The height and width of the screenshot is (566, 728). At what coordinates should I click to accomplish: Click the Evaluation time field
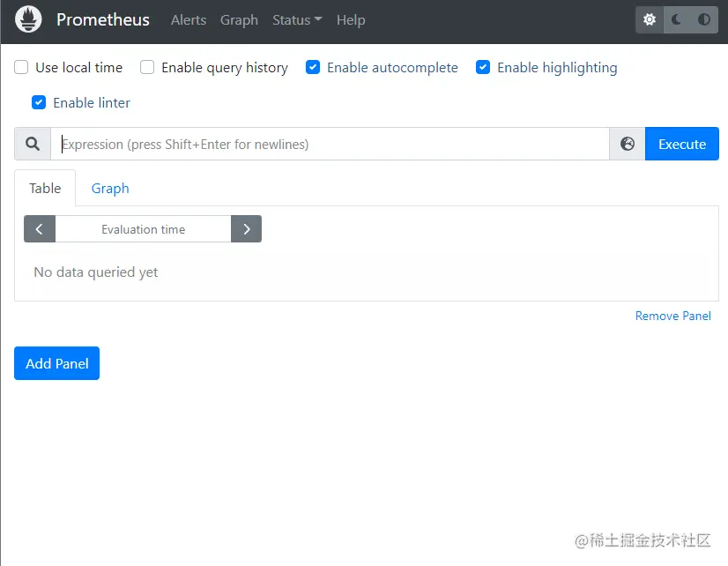143,229
